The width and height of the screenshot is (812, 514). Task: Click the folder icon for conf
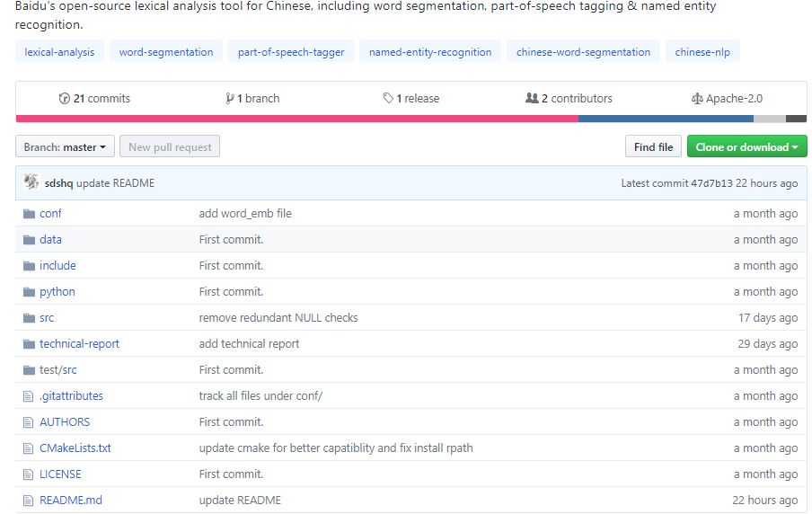point(29,214)
